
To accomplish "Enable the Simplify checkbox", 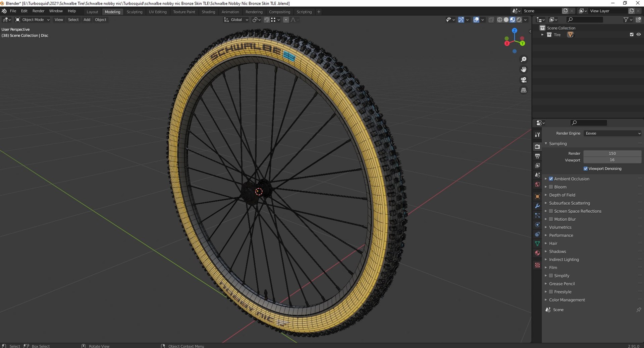I will coord(551,276).
